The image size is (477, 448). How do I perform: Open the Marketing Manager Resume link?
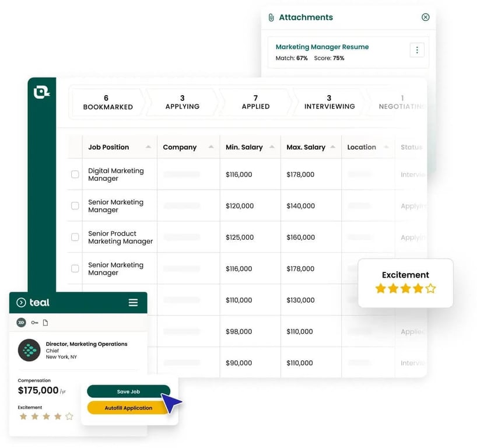click(322, 47)
